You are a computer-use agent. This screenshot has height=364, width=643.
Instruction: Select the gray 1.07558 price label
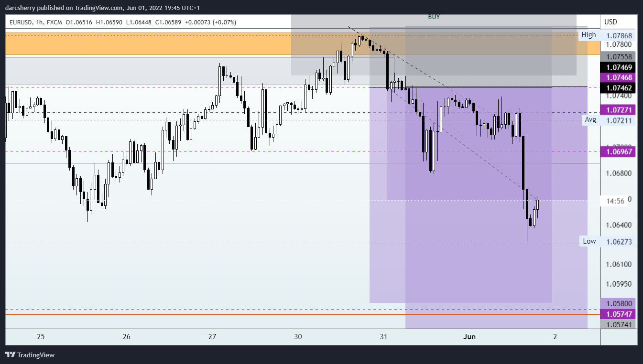tap(619, 56)
